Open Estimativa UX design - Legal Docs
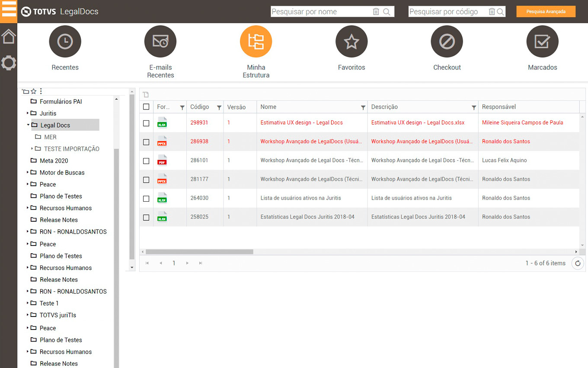Viewport: 588px width, 368px height. [301, 123]
